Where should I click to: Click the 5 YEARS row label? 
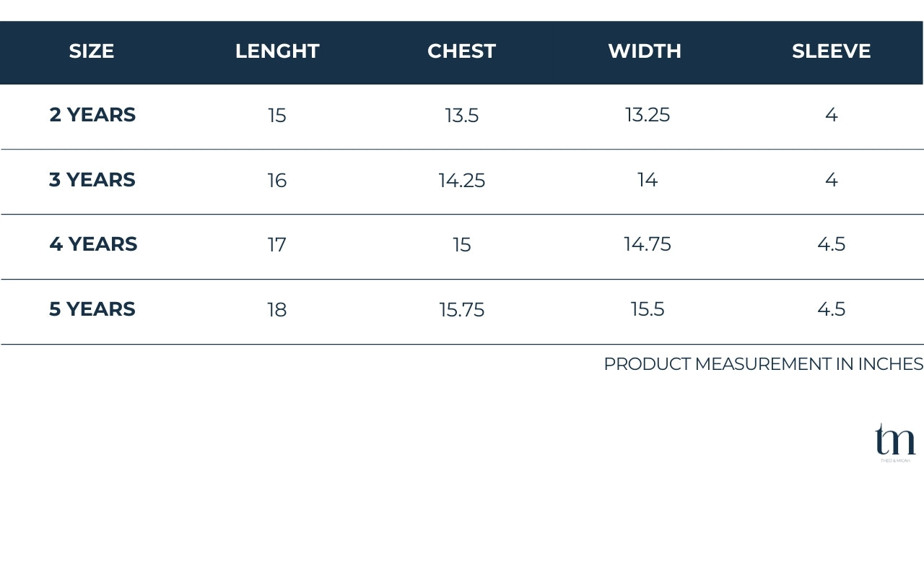click(x=92, y=309)
